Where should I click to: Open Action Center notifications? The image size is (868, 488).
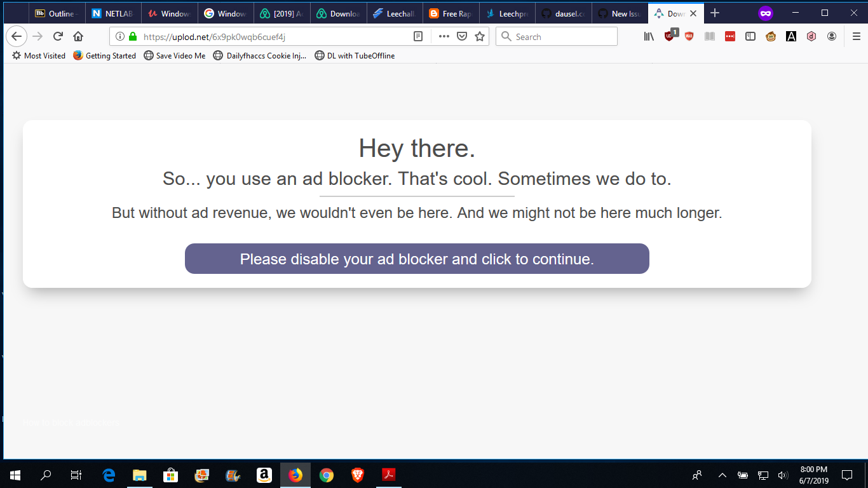pyautogui.click(x=846, y=475)
